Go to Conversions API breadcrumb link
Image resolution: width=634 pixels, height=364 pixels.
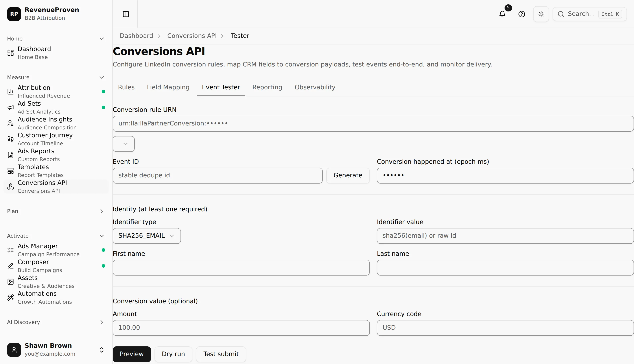coord(192,36)
